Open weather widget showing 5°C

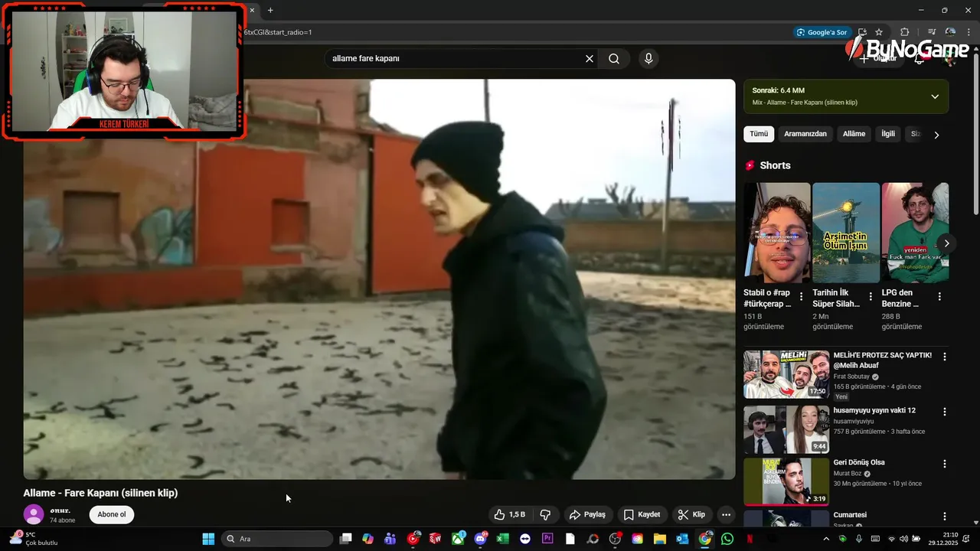pyautogui.click(x=34, y=539)
